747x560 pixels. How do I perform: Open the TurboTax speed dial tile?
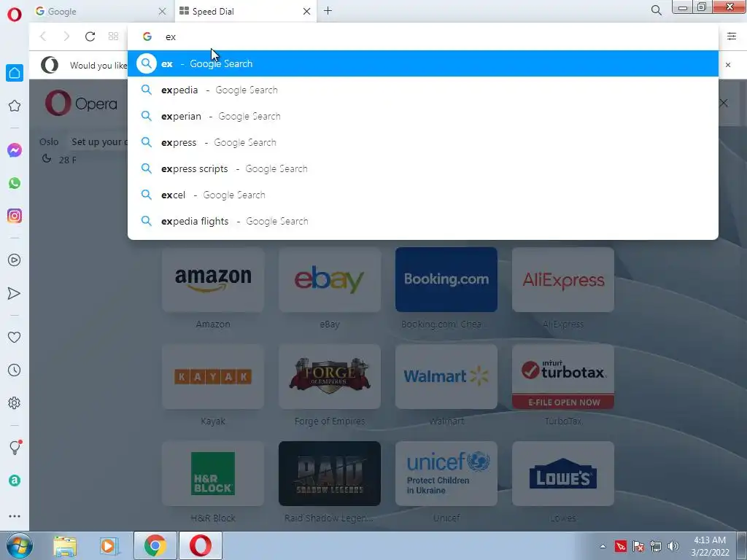pyautogui.click(x=563, y=377)
